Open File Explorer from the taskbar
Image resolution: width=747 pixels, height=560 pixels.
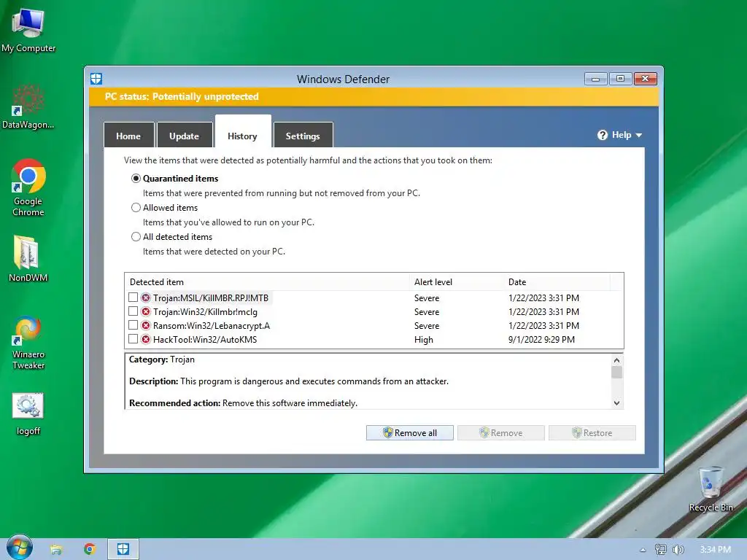click(56, 549)
